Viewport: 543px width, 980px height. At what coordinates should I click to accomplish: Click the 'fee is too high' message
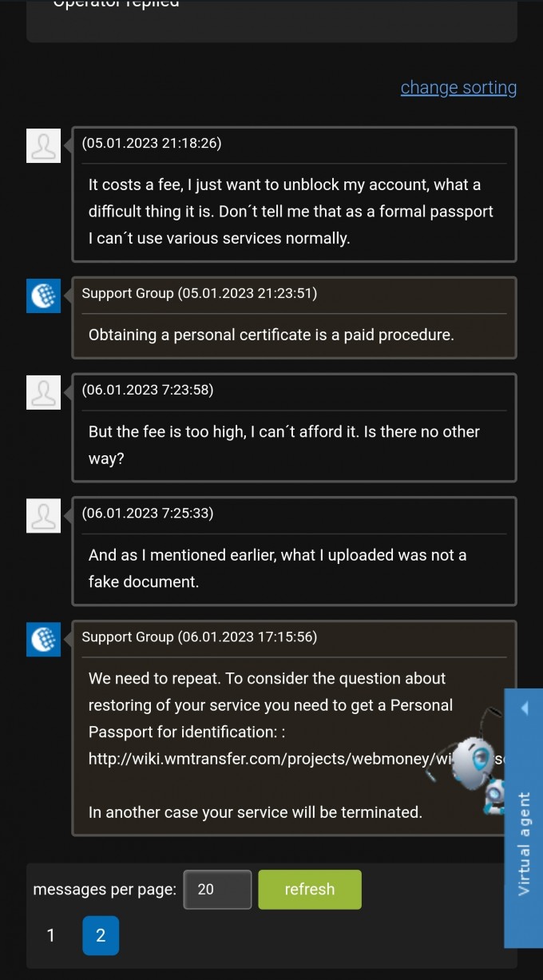pos(284,446)
